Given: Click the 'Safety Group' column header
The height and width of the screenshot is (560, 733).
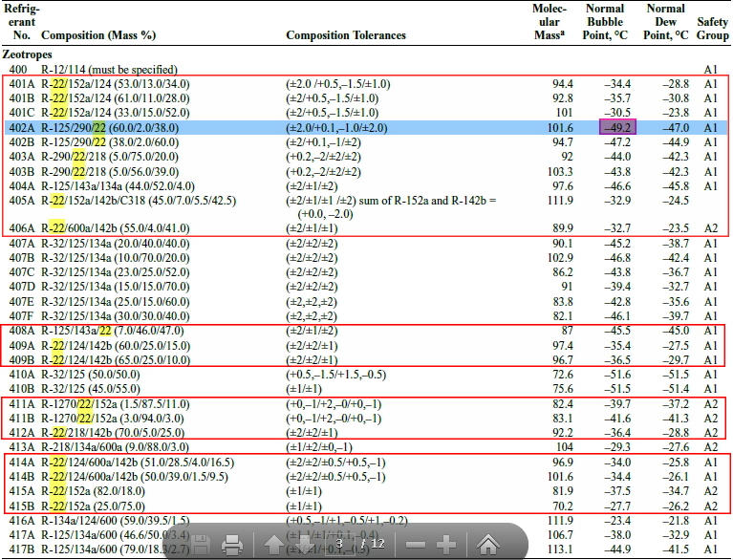Looking at the screenshot, I should click(712, 29).
